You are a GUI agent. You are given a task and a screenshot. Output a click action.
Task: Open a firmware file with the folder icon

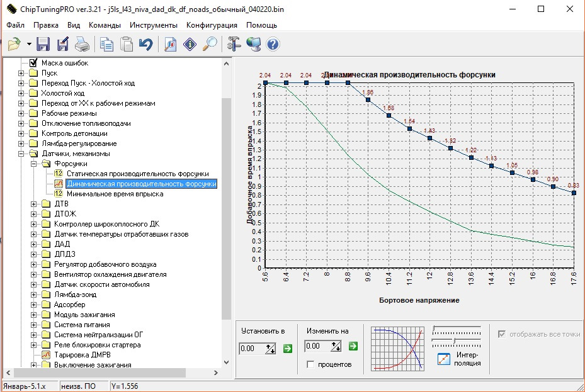(14, 44)
